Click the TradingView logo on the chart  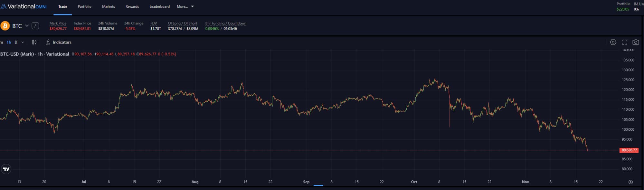click(6, 169)
